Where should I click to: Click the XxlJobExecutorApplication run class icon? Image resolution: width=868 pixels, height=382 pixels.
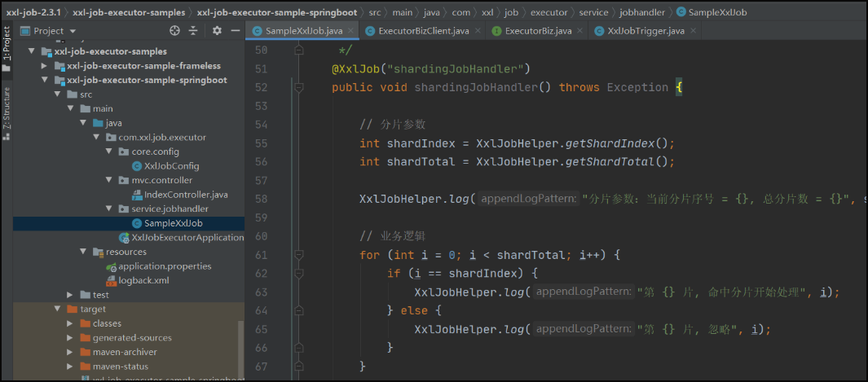(124, 238)
